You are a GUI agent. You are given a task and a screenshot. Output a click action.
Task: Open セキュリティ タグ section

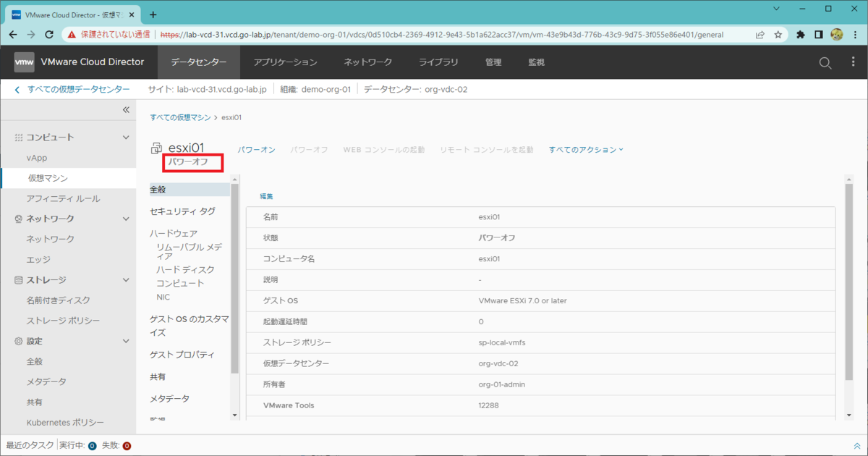[x=182, y=211]
